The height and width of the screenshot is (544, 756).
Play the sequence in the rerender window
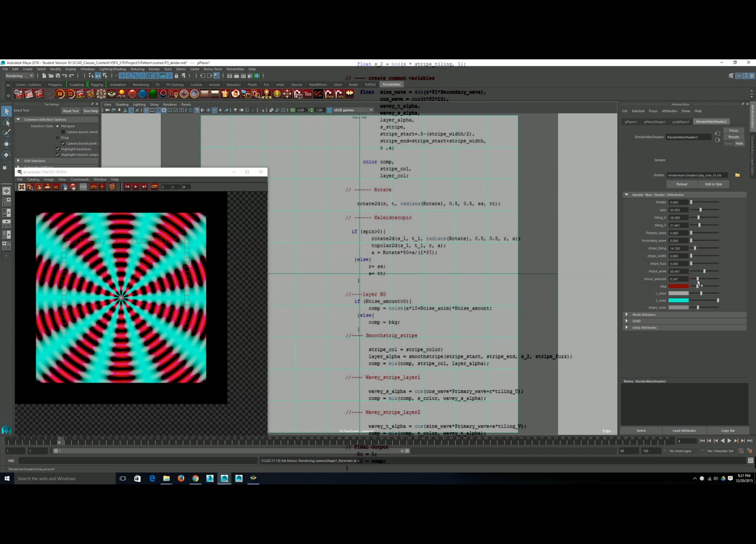click(x=136, y=187)
